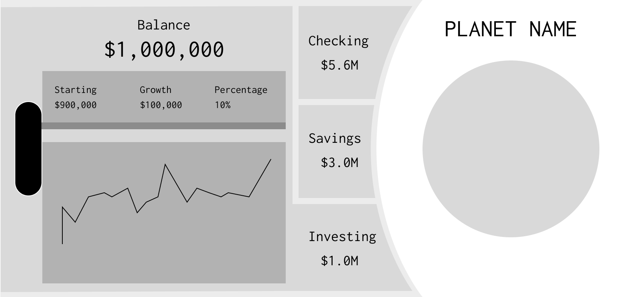Viewport: 644px width, 297px height.
Task: Click the Percentage 10% stat
Action: click(x=241, y=97)
